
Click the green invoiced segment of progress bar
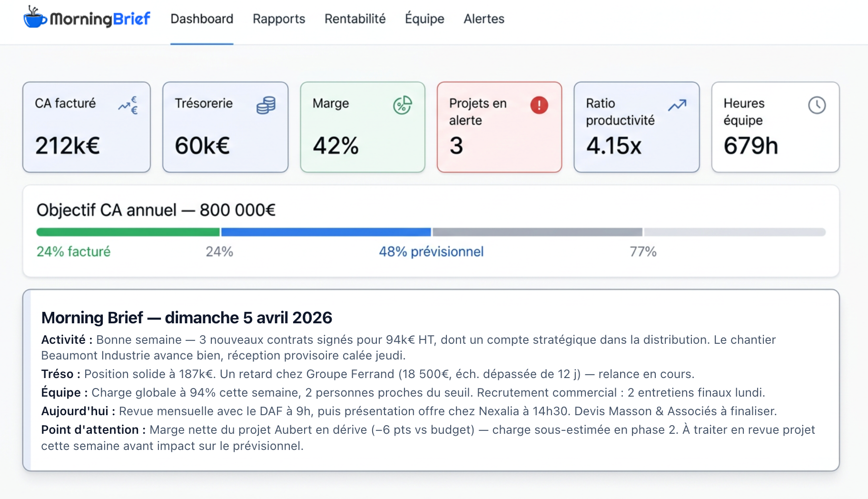(x=128, y=232)
